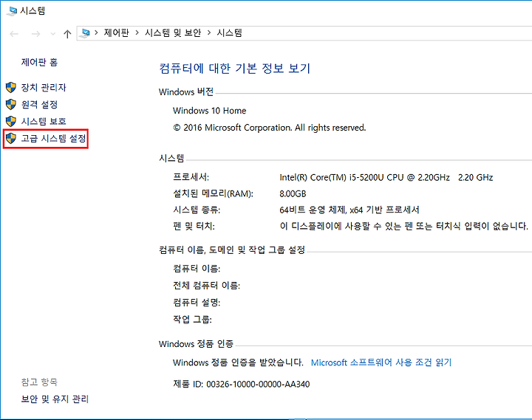This screenshot has width=532, height=420.
Task: Open 고급 시스템 설정 link
Action: point(53,138)
